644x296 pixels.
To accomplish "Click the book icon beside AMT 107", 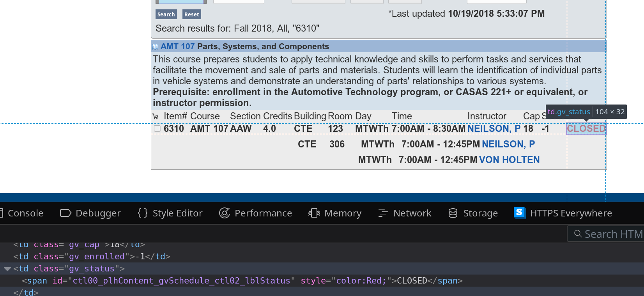I will (x=155, y=47).
